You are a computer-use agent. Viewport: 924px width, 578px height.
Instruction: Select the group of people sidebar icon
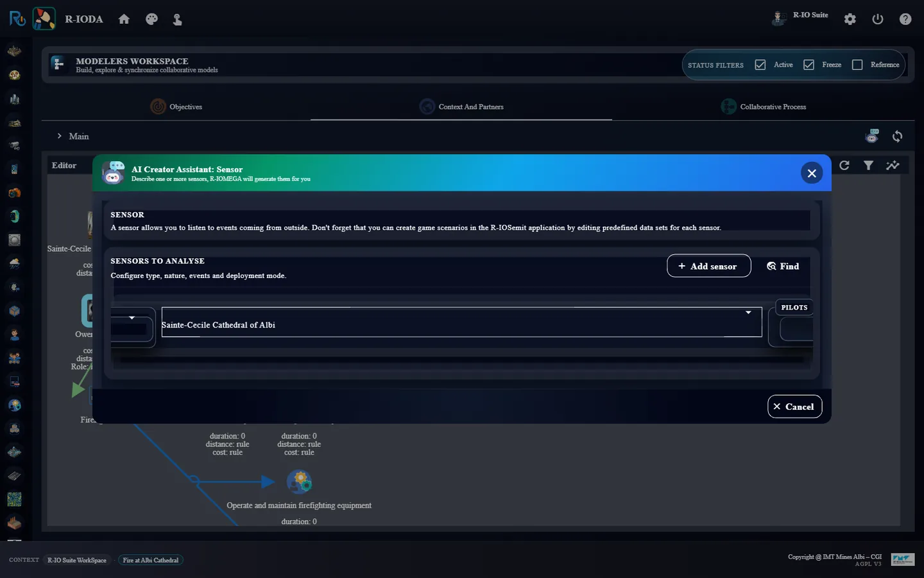[14, 358]
